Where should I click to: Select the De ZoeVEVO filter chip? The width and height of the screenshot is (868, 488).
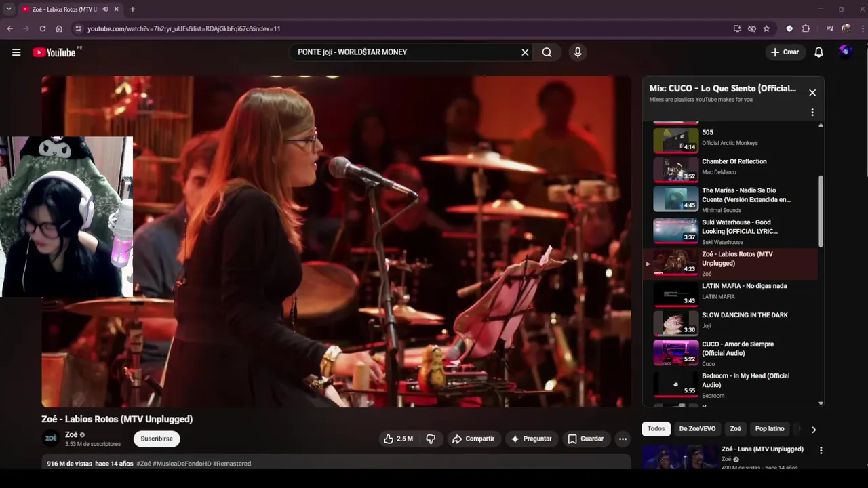pyautogui.click(x=697, y=429)
